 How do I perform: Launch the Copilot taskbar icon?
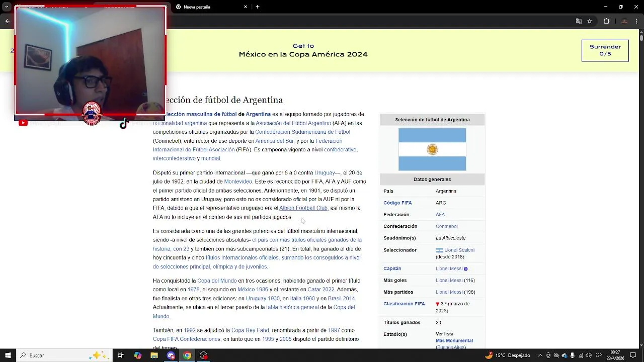pos(137,355)
